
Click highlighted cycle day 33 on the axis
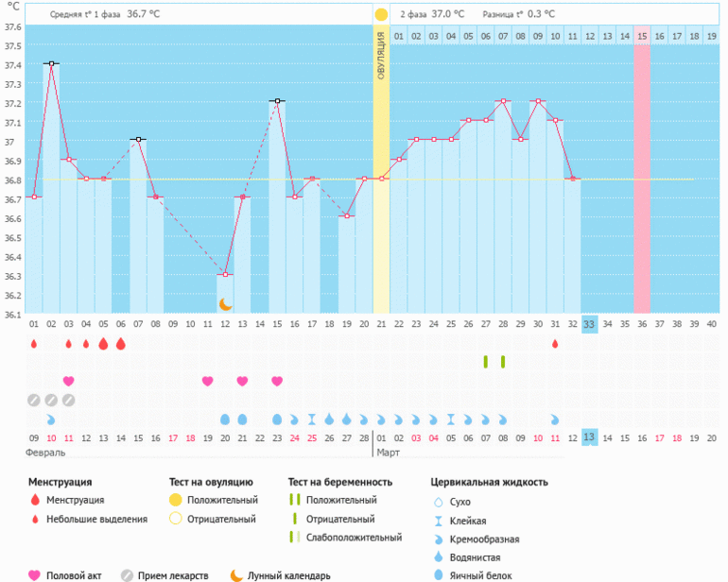589,324
